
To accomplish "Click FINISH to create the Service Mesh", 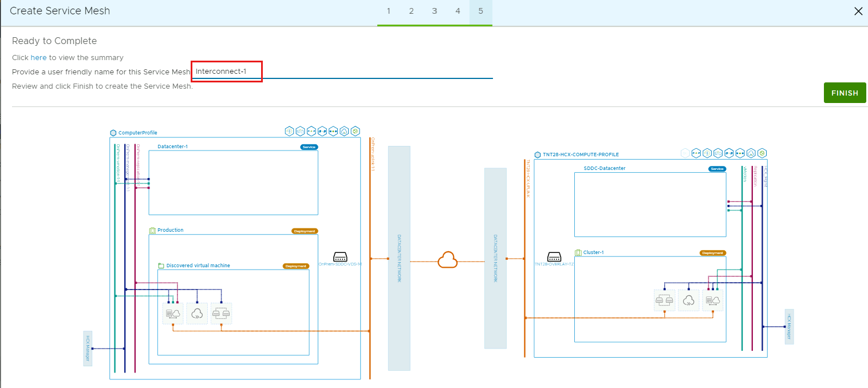I will (x=845, y=93).
